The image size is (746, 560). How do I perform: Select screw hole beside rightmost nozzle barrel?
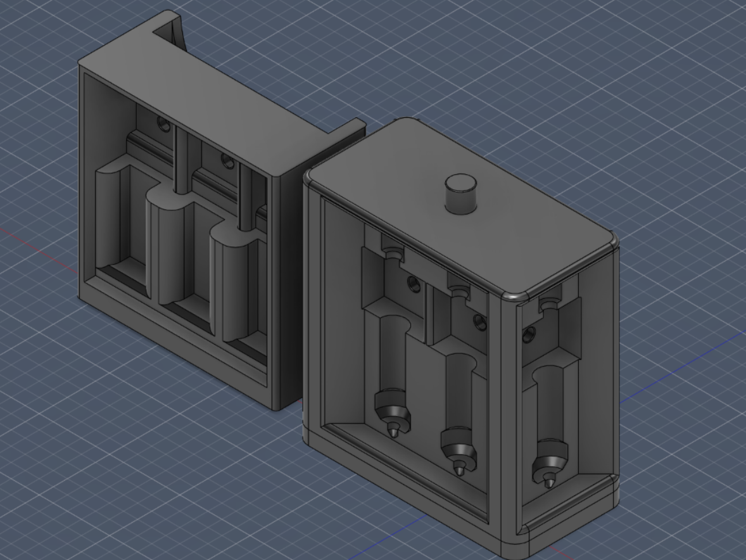pos(529,334)
